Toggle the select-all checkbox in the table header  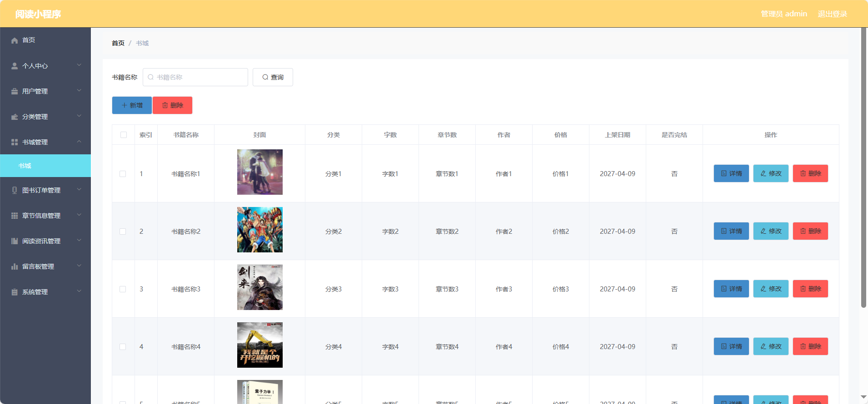point(124,135)
